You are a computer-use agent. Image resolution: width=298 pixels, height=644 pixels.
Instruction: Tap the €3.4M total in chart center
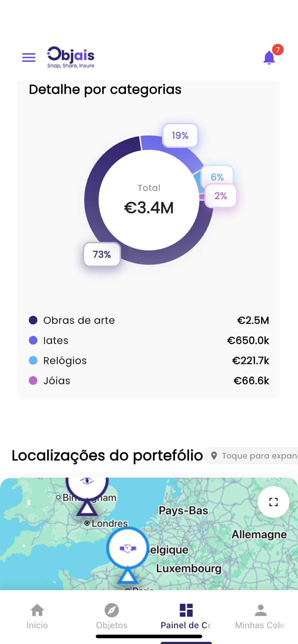(149, 208)
